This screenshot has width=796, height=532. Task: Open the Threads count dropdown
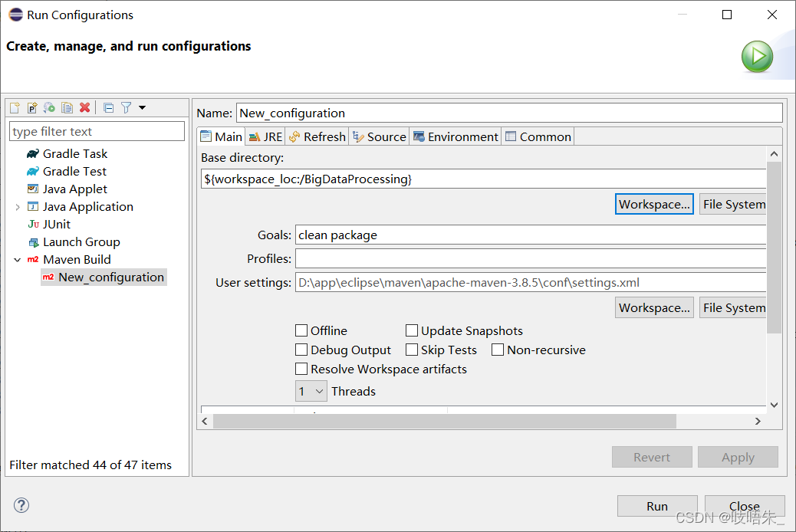(x=311, y=392)
